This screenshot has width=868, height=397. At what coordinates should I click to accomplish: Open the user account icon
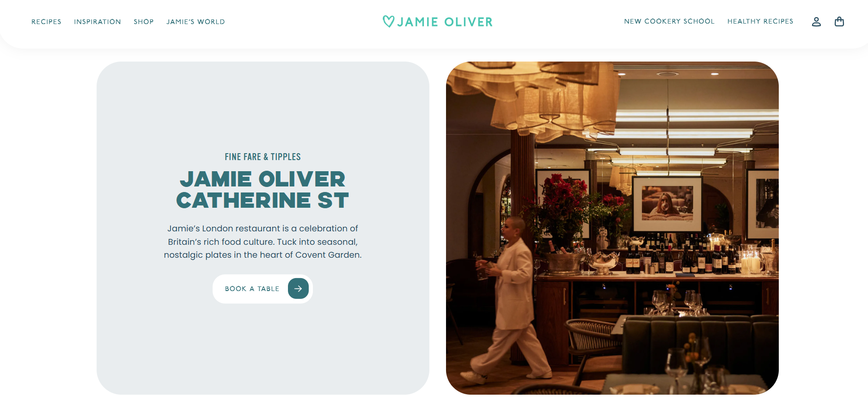coord(816,22)
